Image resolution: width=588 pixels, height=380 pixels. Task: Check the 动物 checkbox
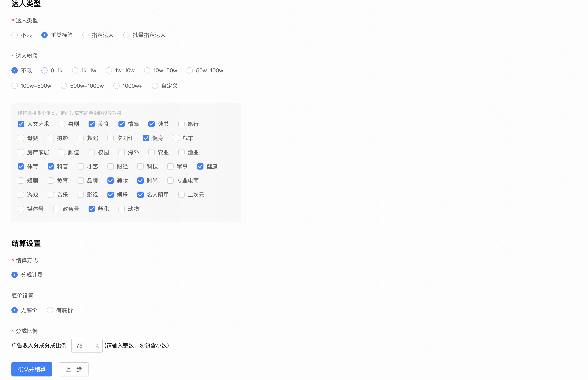[x=122, y=209]
